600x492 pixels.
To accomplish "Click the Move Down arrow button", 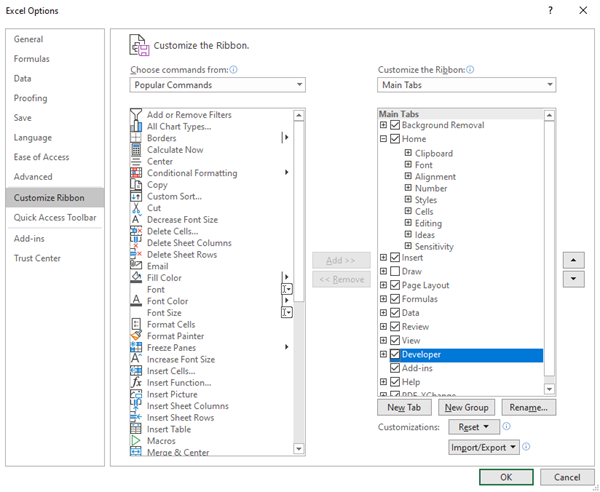I will click(x=573, y=279).
